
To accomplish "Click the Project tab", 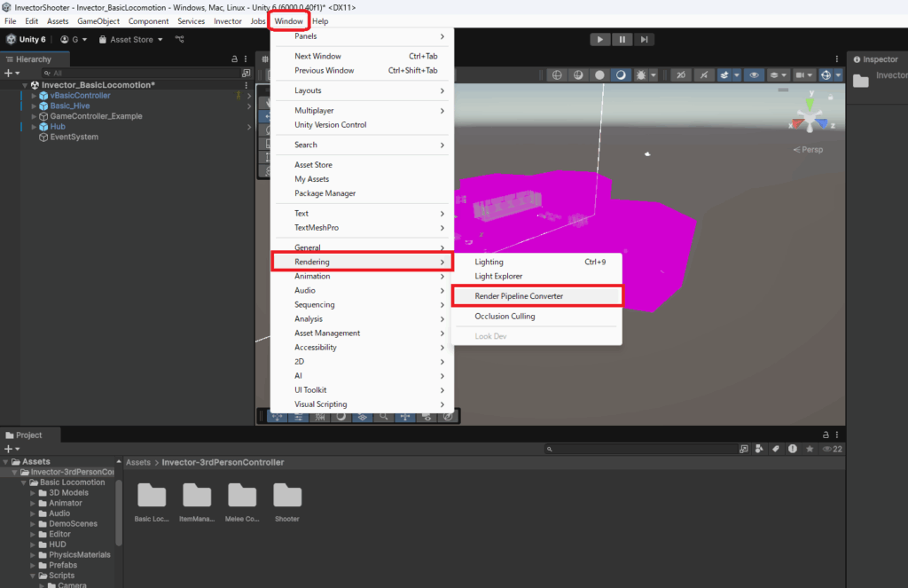I will (x=24, y=435).
